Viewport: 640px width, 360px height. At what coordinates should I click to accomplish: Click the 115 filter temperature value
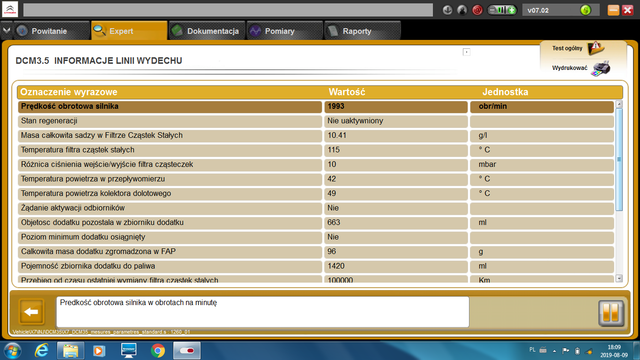[396, 150]
